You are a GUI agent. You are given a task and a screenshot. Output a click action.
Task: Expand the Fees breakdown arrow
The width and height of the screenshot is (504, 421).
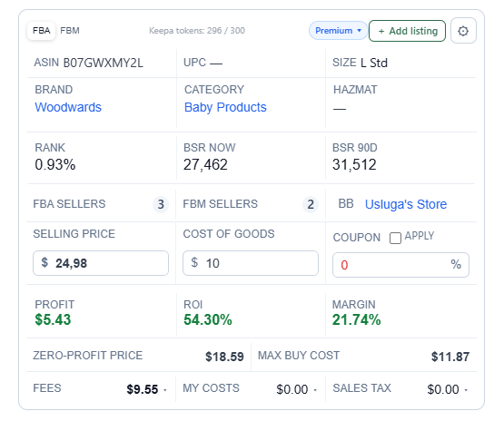165,390
